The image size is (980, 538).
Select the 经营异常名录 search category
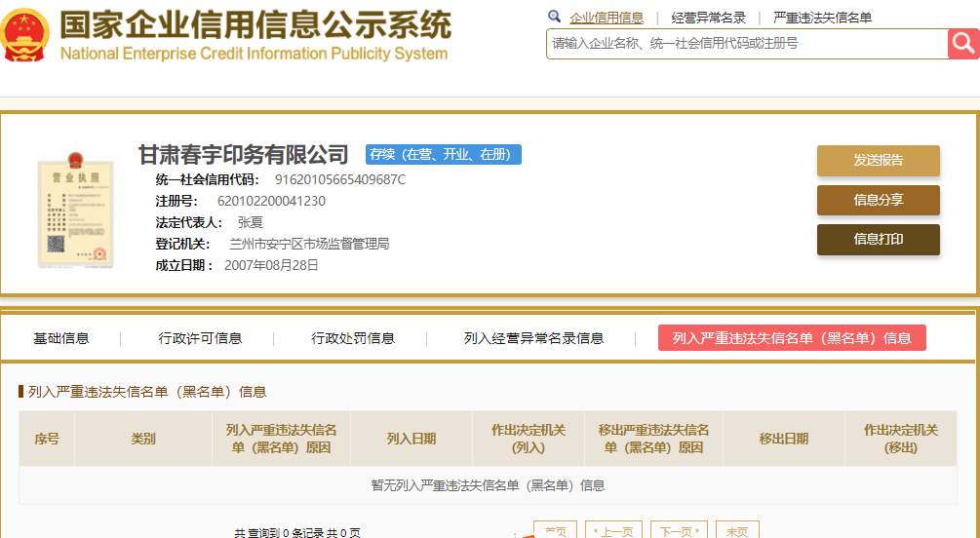click(x=708, y=18)
